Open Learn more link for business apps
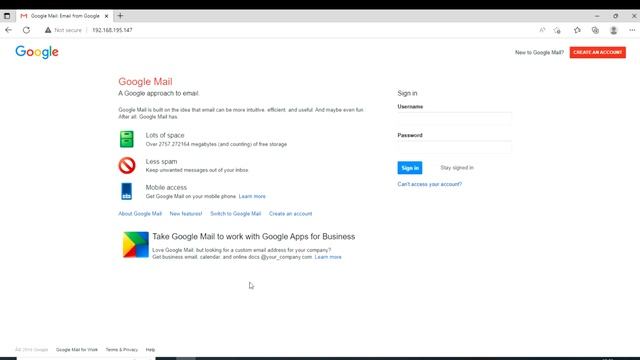The width and height of the screenshot is (640, 360). pos(328,257)
